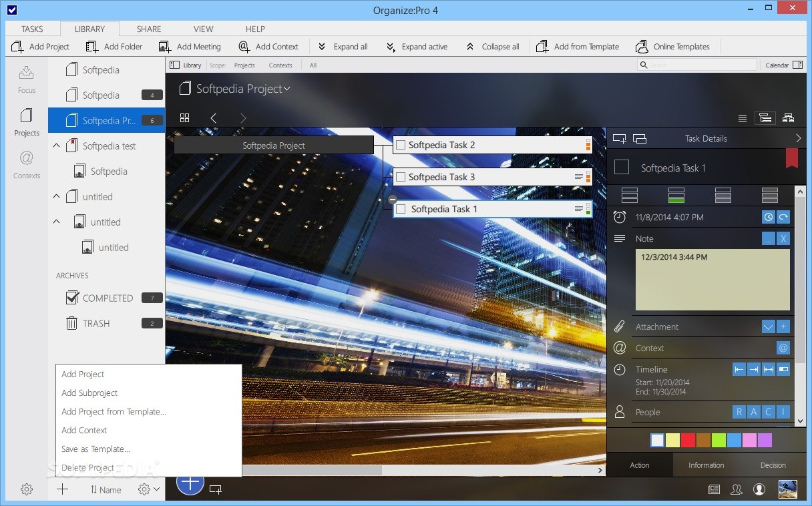
Task: Click the duplicate windows icon in Task Details header
Action: [639, 138]
